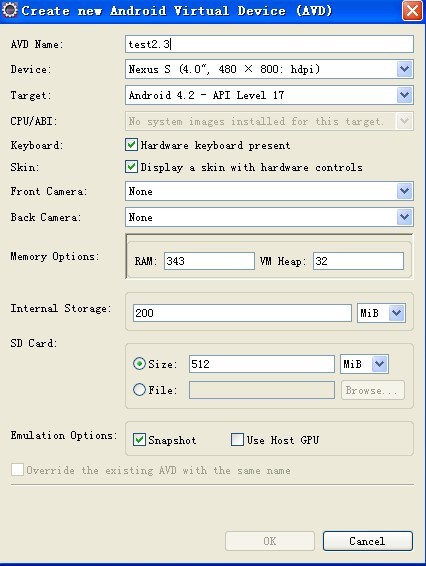Click the SD Card size field
Screen dimensions: 426x566
point(262,364)
